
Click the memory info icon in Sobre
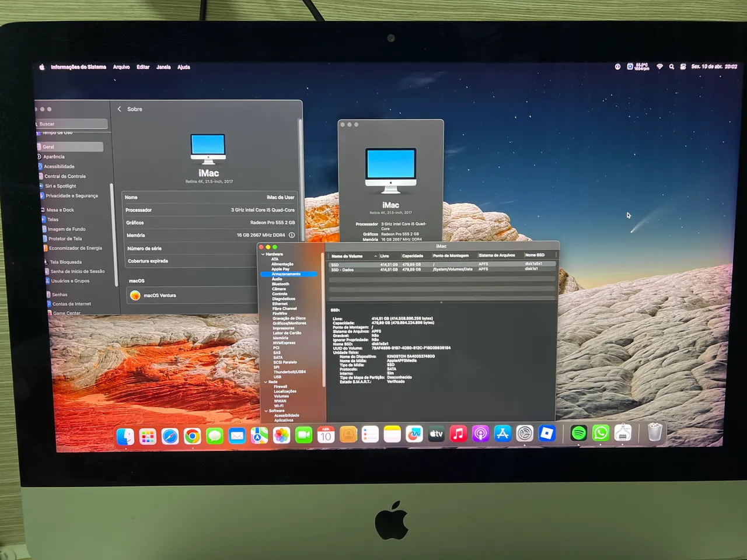[x=292, y=235]
